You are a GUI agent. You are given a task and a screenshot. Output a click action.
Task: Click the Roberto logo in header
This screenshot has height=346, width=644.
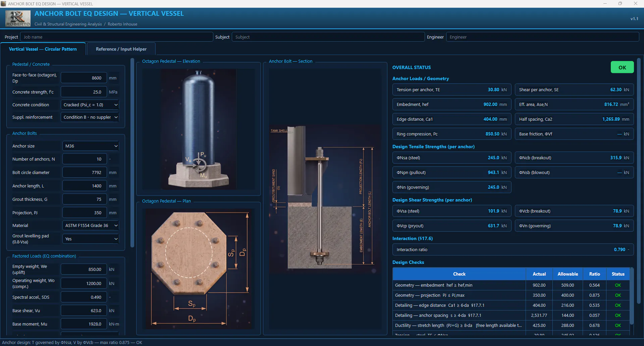(18, 18)
